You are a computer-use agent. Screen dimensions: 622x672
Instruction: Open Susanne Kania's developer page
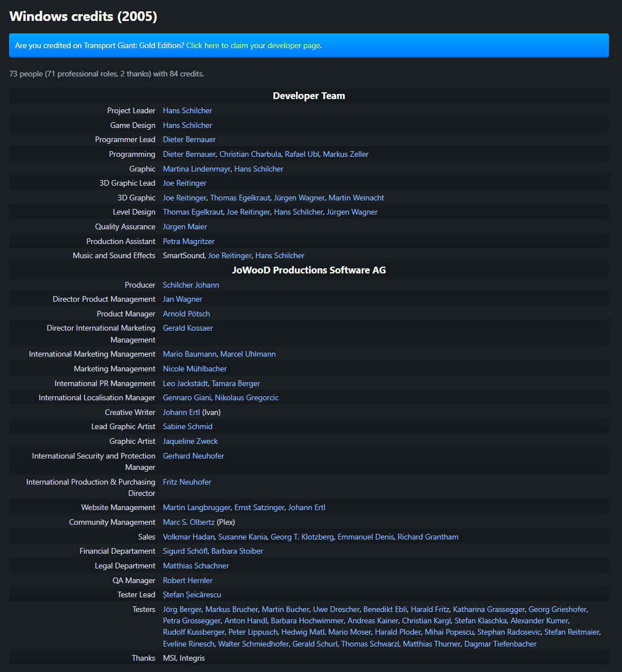coord(242,537)
